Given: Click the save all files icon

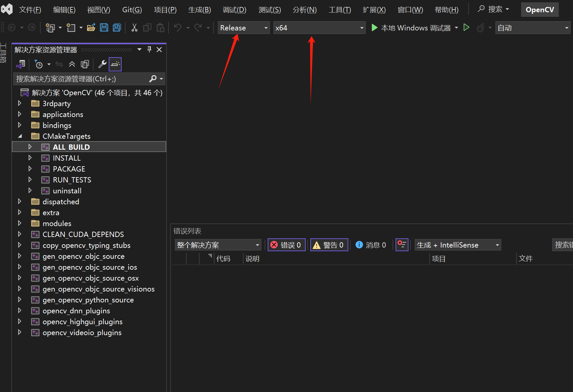Looking at the screenshot, I should click(x=117, y=28).
